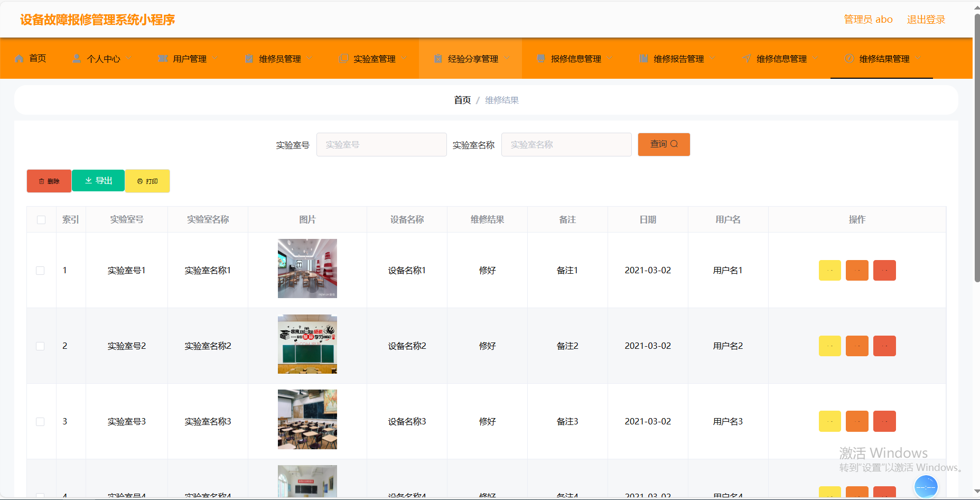Click the orange action button in row 用户名3
Image resolution: width=980 pixels, height=500 pixels.
(x=857, y=421)
